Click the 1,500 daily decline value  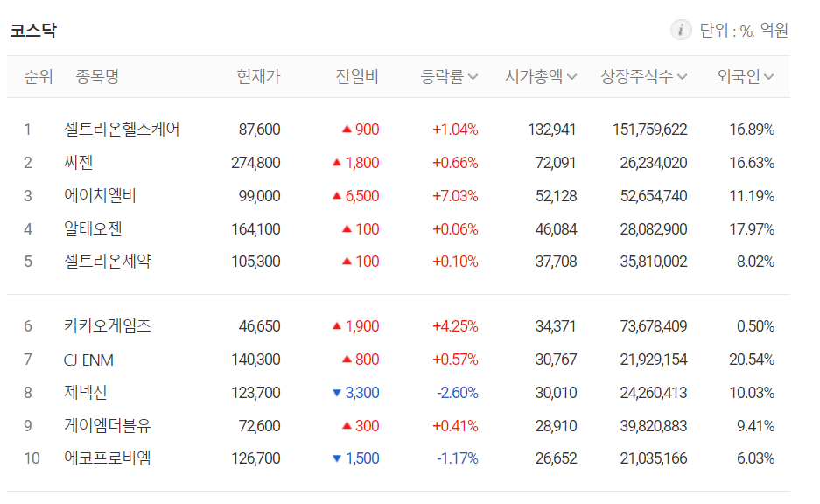(362, 458)
